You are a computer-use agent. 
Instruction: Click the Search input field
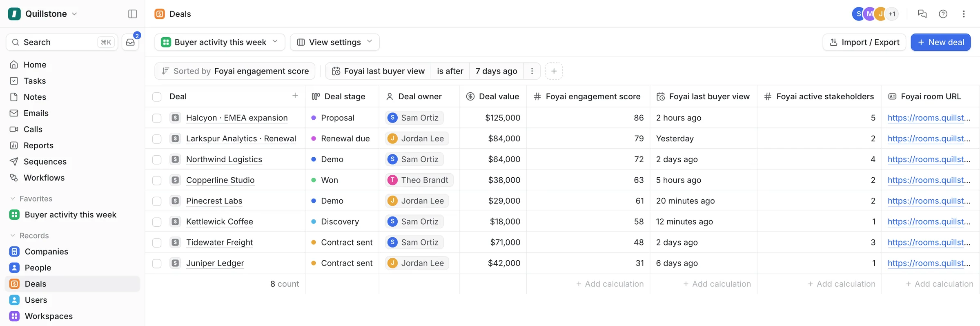pyautogui.click(x=62, y=42)
